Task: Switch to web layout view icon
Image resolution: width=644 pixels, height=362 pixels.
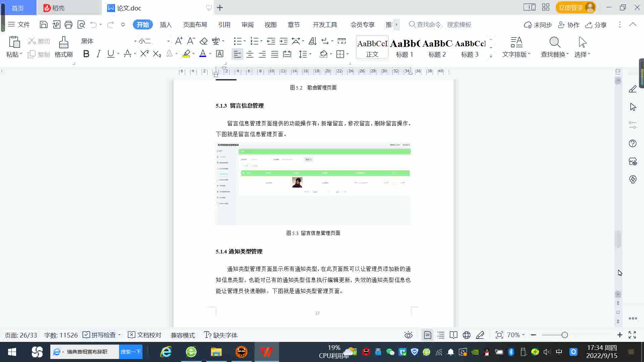Action: coord(467,335)
